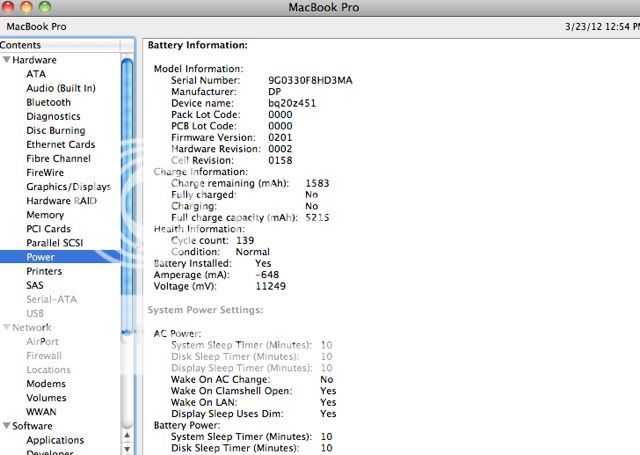Select Diagnostics in the sidebar

(x=53, y=116)
